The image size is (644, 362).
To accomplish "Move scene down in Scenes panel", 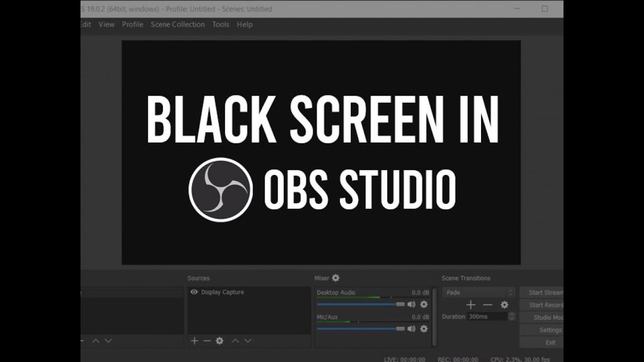I will [108, 341].
